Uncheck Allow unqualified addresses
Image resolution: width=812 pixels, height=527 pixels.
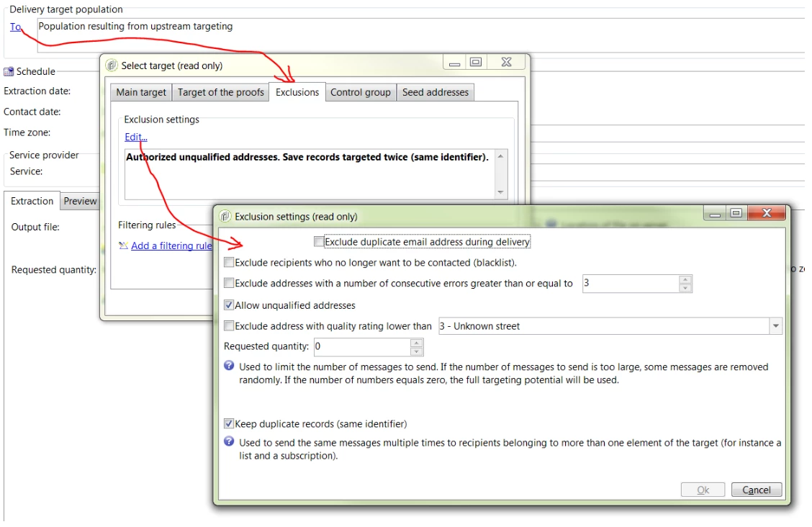pos(228,305)
